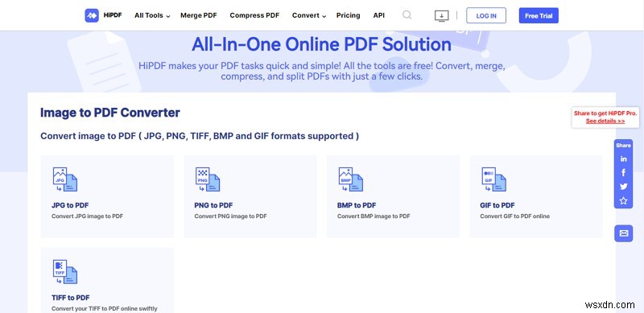Click the GIF to PDF file icon
This screenshot has width=644, height=313.
pyautogui.click(x=493, y=179)
